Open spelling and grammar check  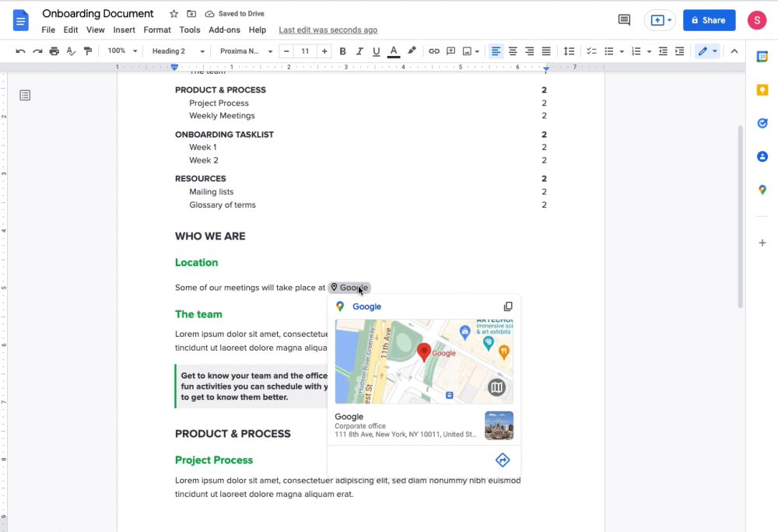coord(71,50)
